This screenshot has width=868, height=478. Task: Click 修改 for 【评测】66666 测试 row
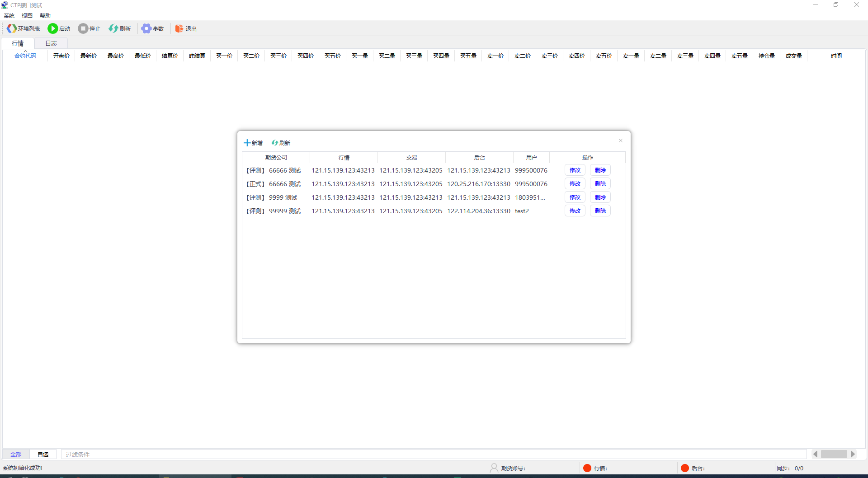coord(575,170)
